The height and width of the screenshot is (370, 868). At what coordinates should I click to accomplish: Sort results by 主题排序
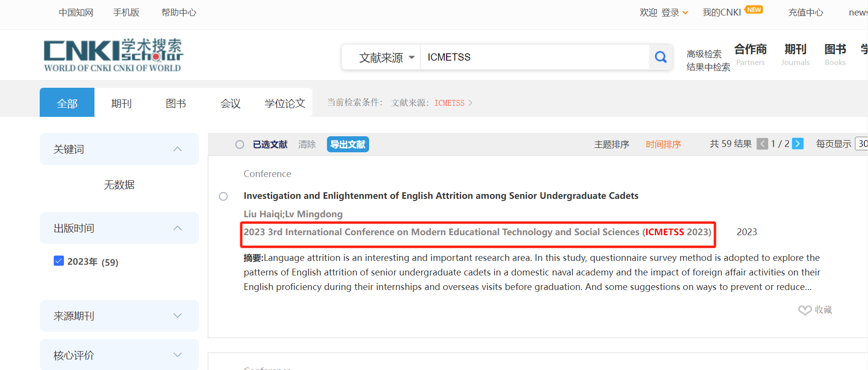[612, 145]
